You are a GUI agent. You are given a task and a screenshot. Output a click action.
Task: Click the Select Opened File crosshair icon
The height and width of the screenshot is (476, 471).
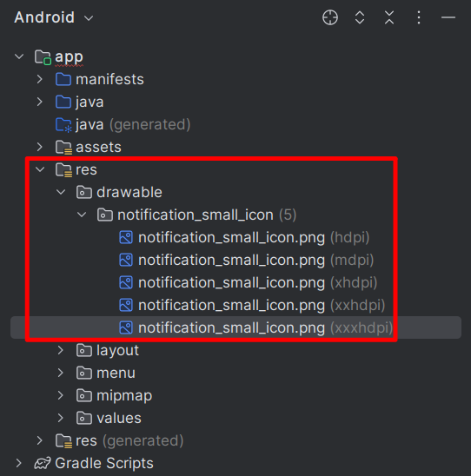[x=330, y=17]
